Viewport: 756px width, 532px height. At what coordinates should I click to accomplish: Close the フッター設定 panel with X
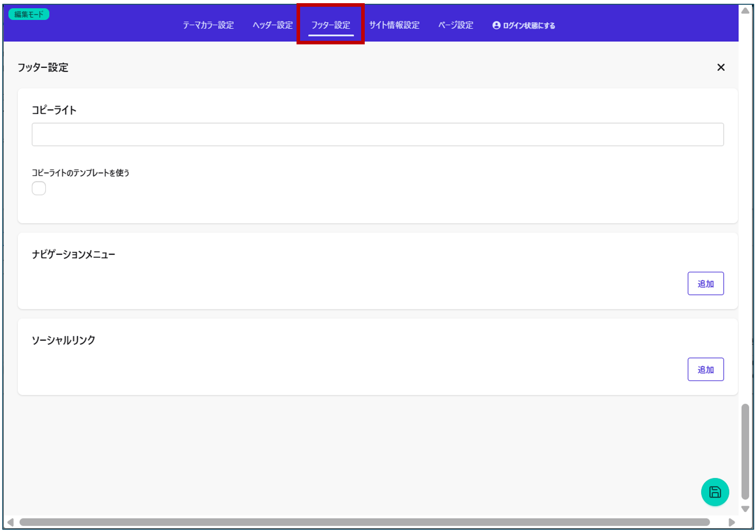[720, 67]
